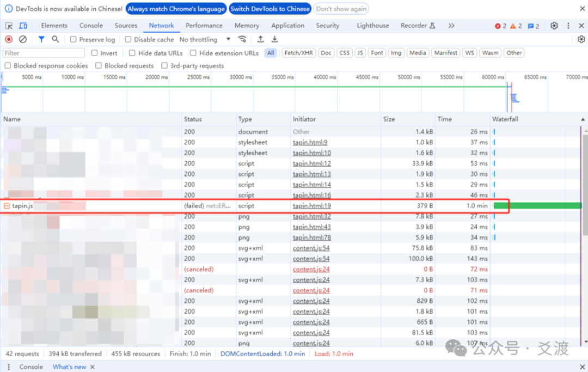This screenshot has width=588, height=372.
Task: Clear the network log
Action: 22,39
